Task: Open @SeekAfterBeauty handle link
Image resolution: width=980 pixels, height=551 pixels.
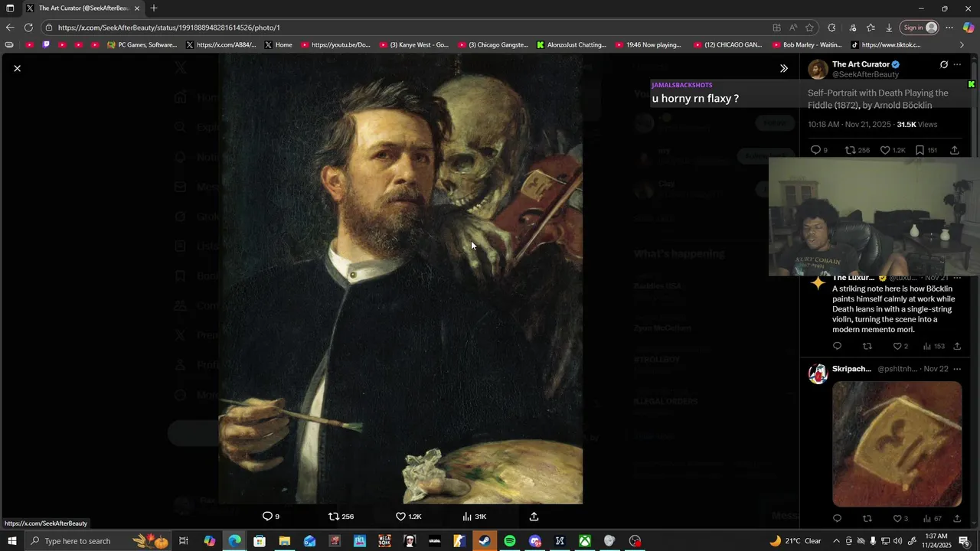Action: [865, 74]
